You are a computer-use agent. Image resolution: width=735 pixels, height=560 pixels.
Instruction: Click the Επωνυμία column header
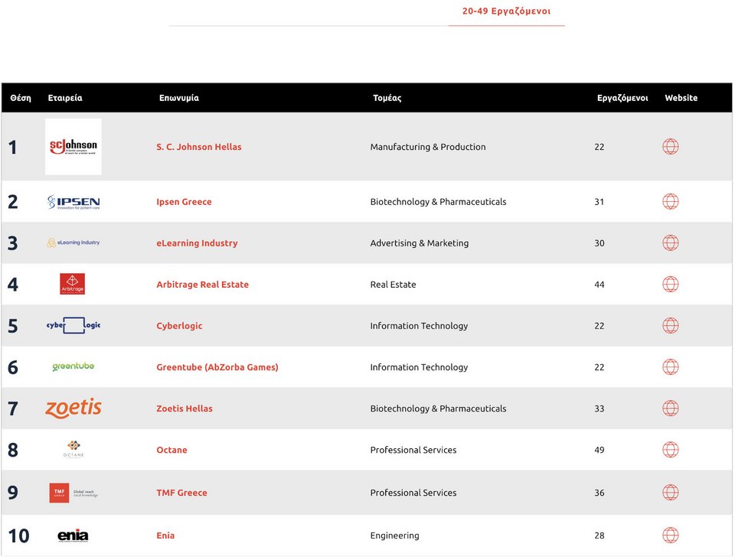178,98
